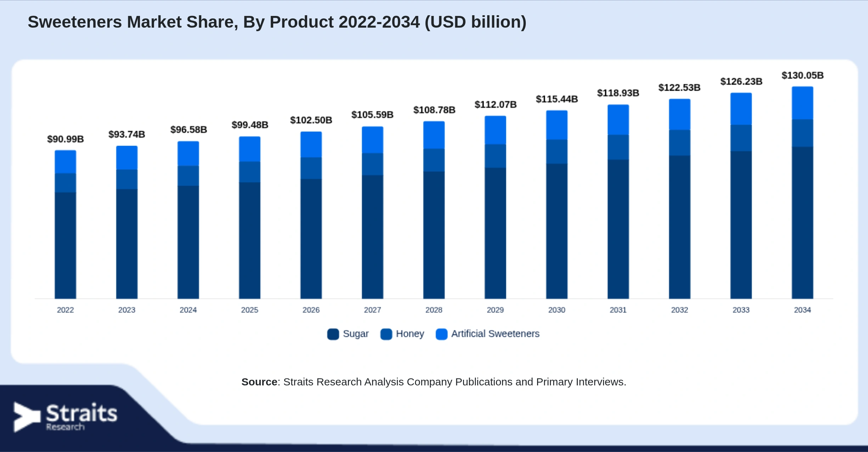Viewport: 868px width, 452px height.
Task: Select the 2033 bar in the chart
Action: coord(741,196)
